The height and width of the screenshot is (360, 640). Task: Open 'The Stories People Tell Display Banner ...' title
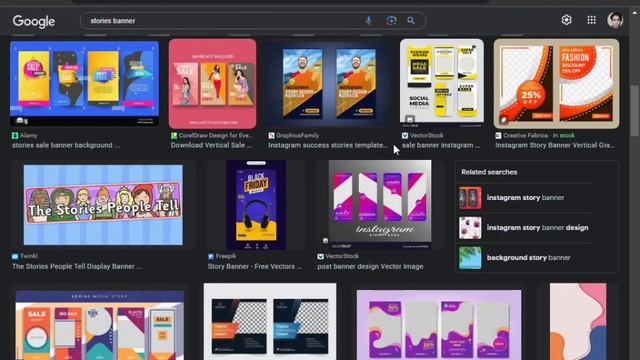[77, 266]
